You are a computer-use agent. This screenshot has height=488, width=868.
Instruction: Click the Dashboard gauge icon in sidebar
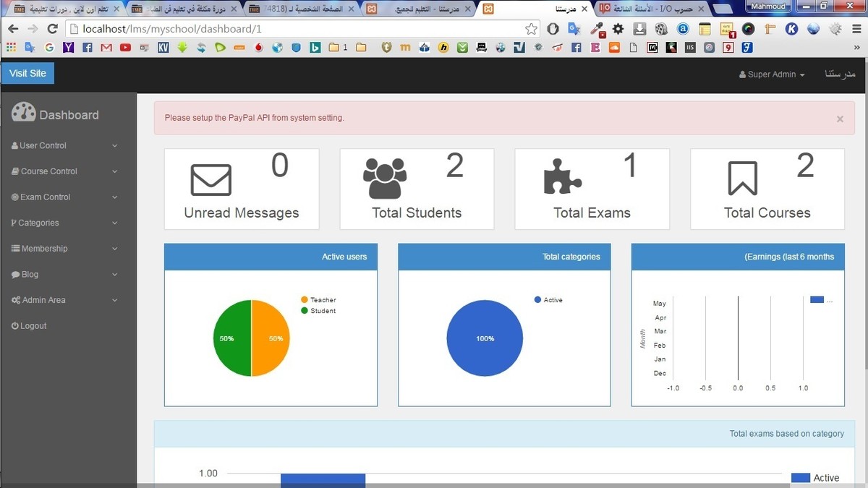(24, 114)
